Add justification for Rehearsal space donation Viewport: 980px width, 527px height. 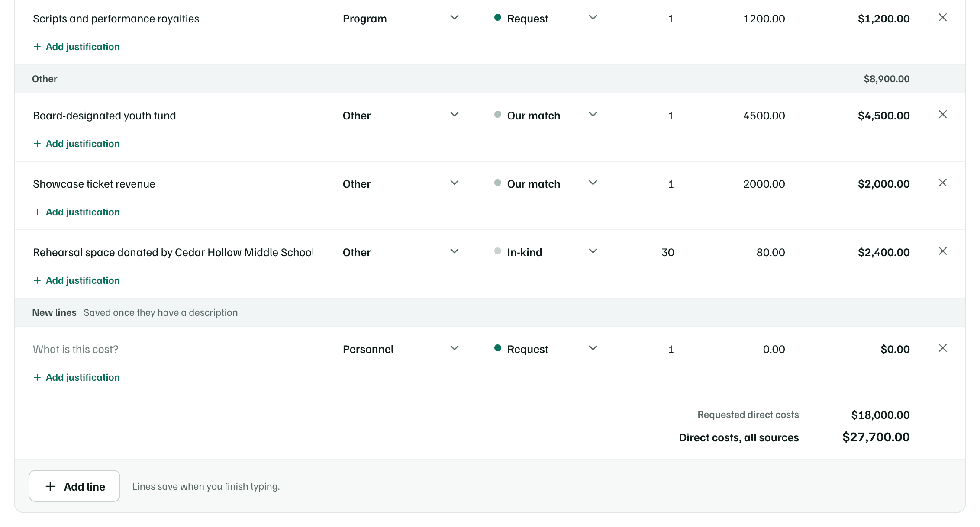point(77,280)
